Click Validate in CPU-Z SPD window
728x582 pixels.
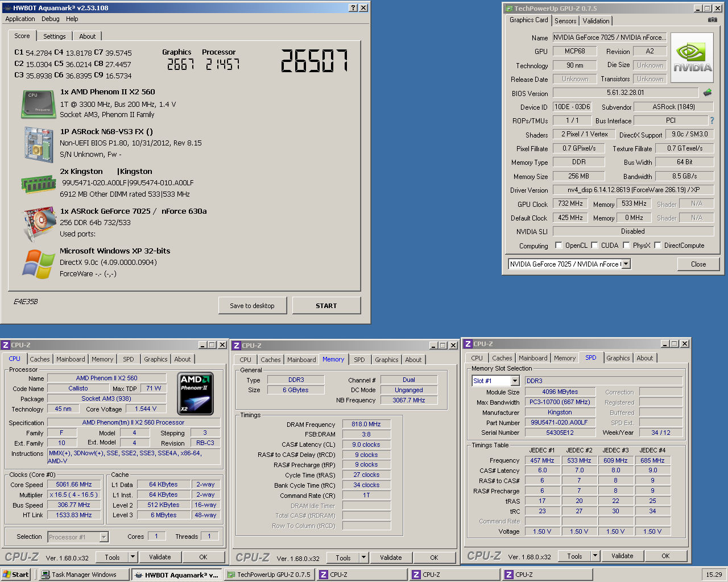pos(622,556)
